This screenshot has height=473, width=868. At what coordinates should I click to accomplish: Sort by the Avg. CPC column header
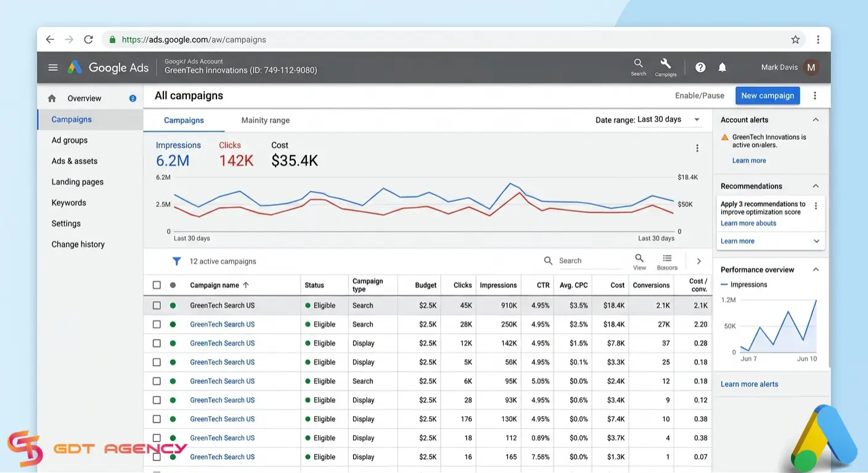573,285
